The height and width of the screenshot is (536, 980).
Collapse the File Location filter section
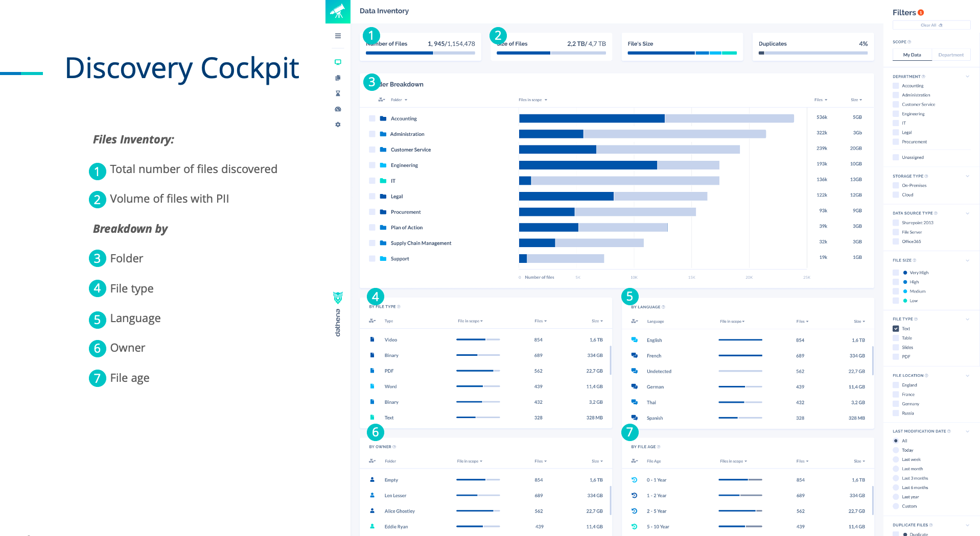(x=967, y=376)
